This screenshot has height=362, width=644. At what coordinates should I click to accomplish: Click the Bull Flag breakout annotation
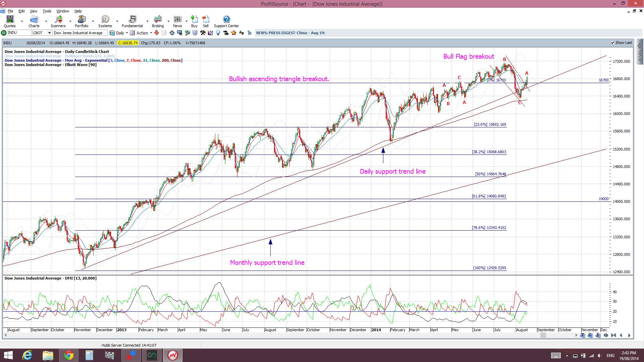[x=469, y=56]
